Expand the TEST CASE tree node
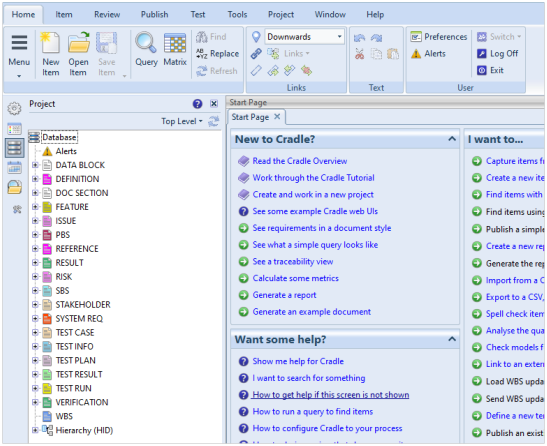Screen dimensions: 547x446 35,332
